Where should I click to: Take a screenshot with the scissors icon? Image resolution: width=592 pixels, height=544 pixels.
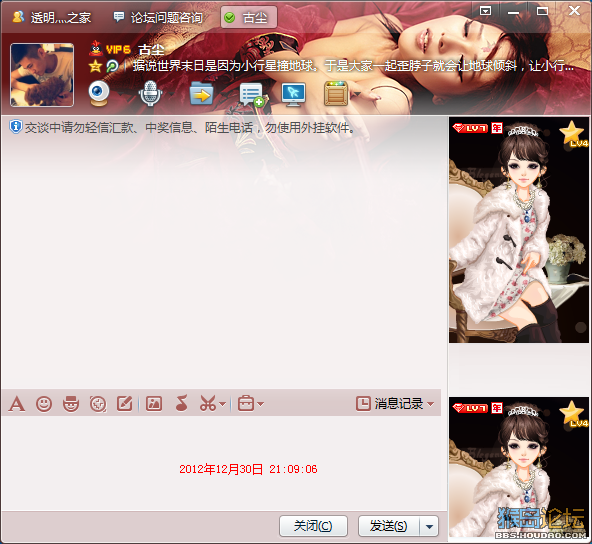point(208,404)
